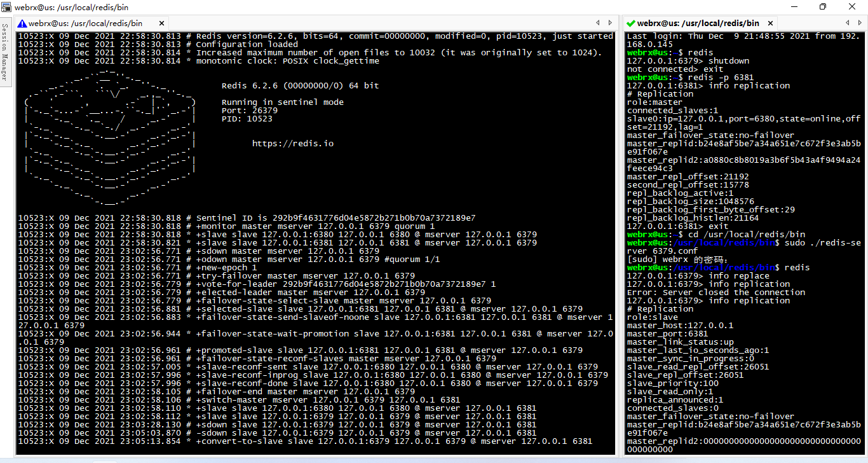Click the '+try-failover master mserver' line

(x=216, y=276)
